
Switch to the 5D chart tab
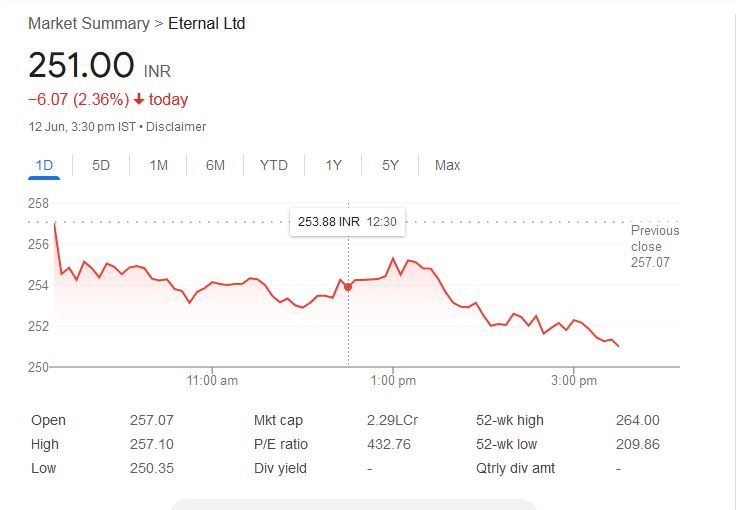(x=101, y=165)
